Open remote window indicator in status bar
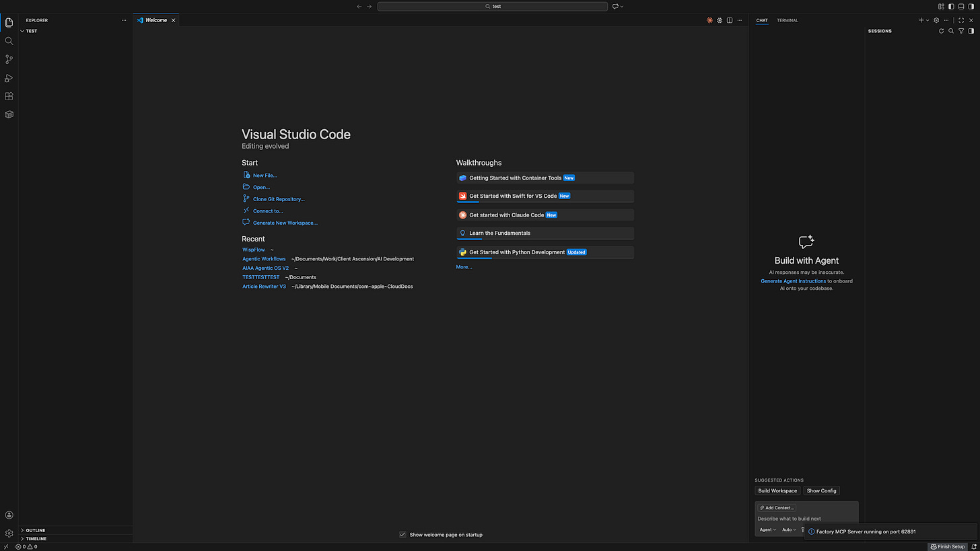The height and width of the screenshot is (551, 980). click(6, 547)
